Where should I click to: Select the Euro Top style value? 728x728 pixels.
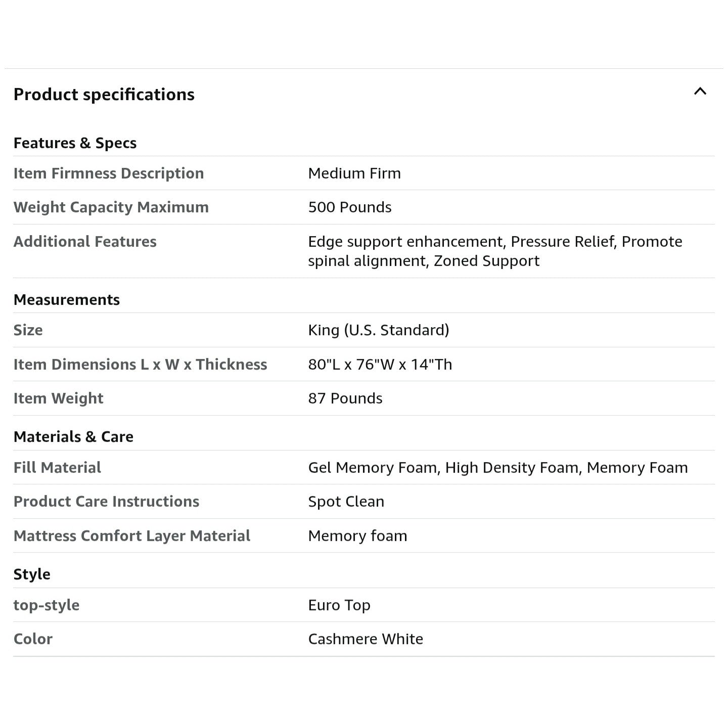point(339,605)
